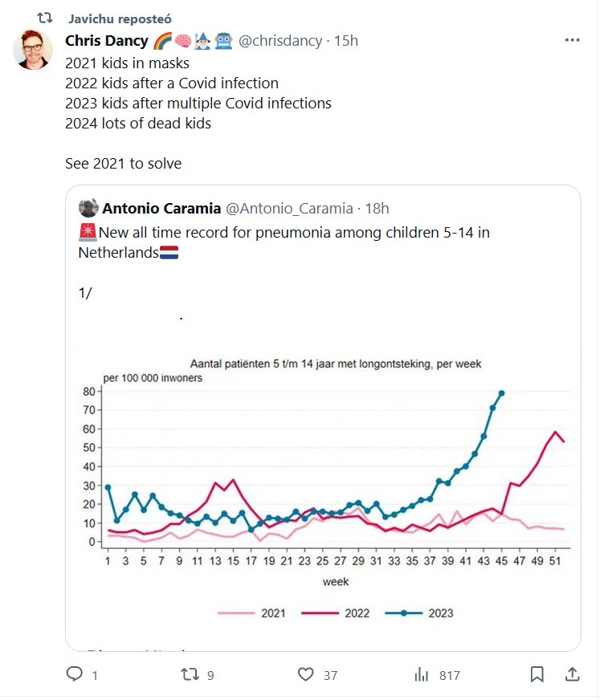The image size is (604, 700).
Task: Click the @Antonio_Caramia handle
Action: pyautogui.click(x=289, y=209)
